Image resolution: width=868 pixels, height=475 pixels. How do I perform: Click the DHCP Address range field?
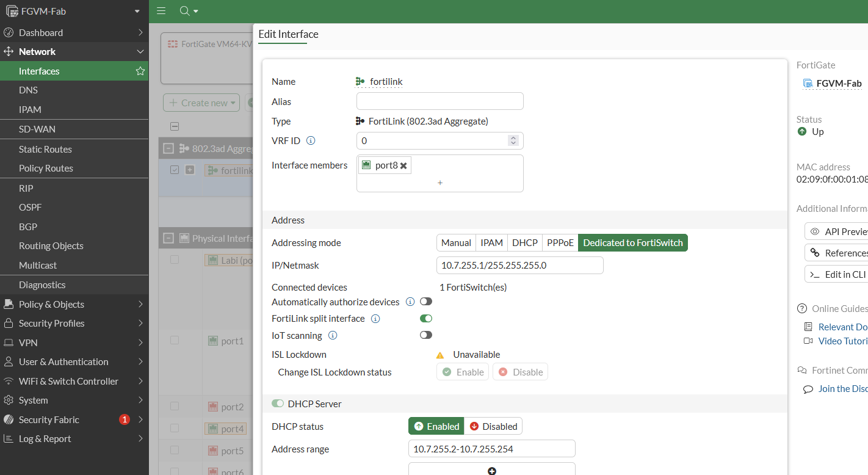tap(492, 449)
